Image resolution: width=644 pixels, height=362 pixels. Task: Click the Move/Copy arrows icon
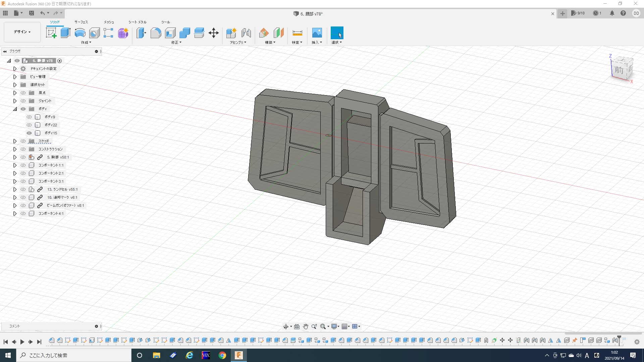[214, 33]
